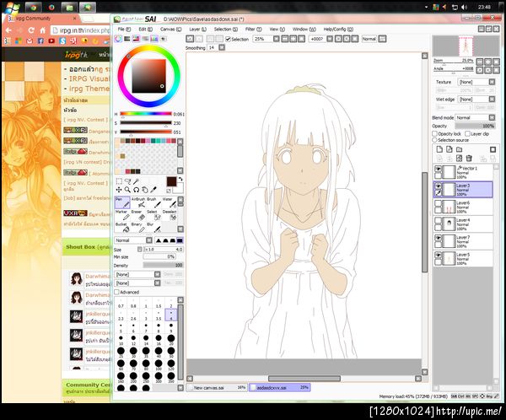The image size is (506, 420).
Task: Choose the rectangular selection tool
Action: [119, 181]
